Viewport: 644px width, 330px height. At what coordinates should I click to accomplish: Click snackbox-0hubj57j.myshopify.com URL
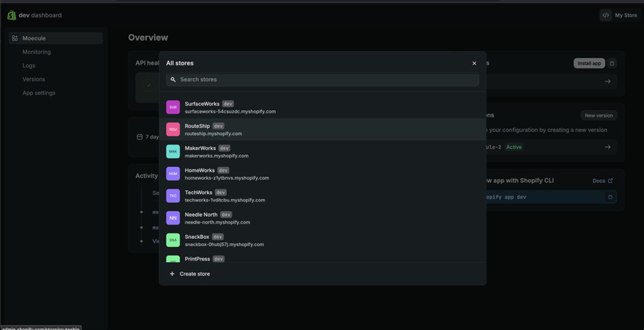point(225,245)
